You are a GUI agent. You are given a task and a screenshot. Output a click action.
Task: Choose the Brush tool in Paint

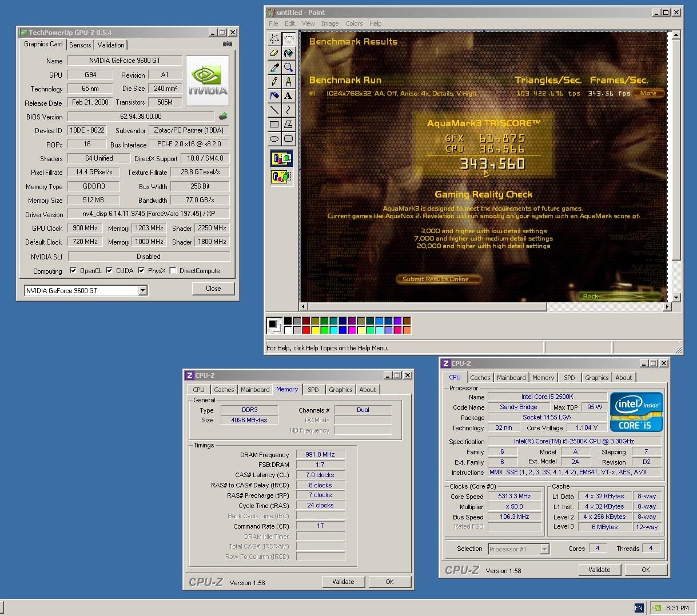(289, 82)
